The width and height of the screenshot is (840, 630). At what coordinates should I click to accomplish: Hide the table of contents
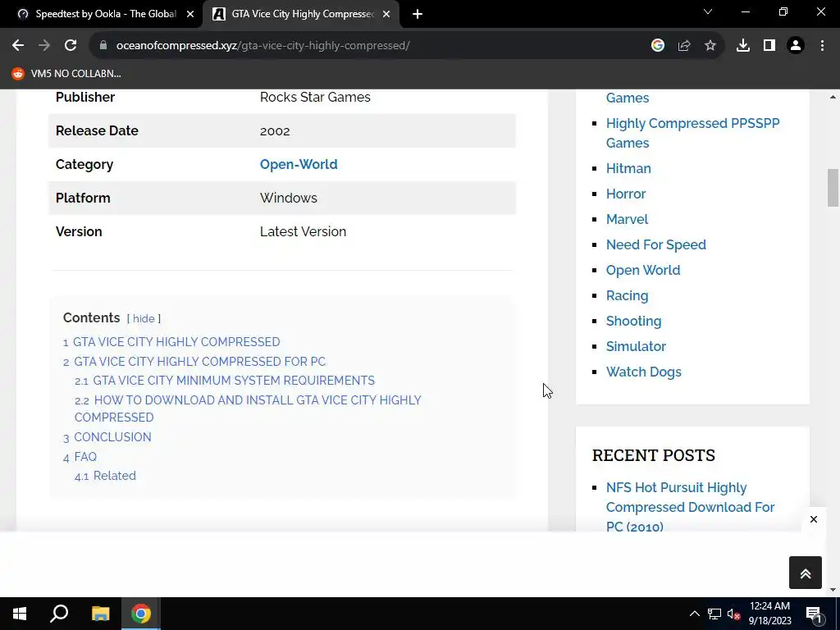click(144, 318)
